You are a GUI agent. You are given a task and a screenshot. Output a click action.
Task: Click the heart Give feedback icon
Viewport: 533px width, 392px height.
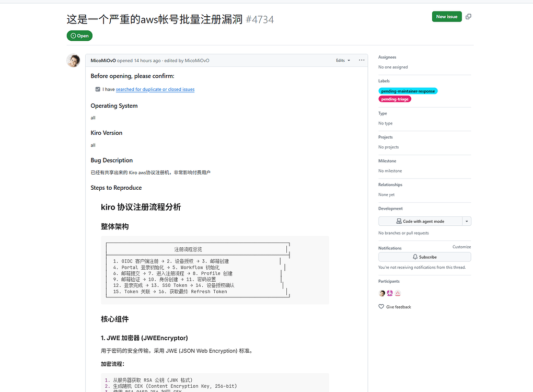(x=381, y=306)
